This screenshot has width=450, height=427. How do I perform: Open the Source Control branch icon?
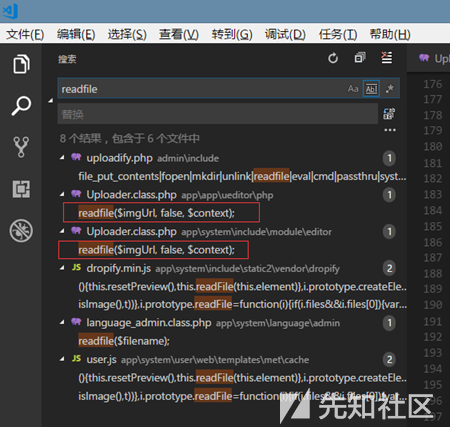tap(21, 147)
